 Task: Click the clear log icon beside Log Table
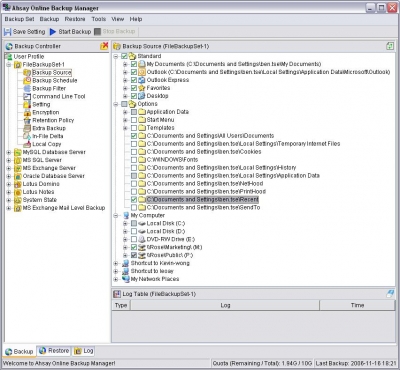click(x=390, y=294)
